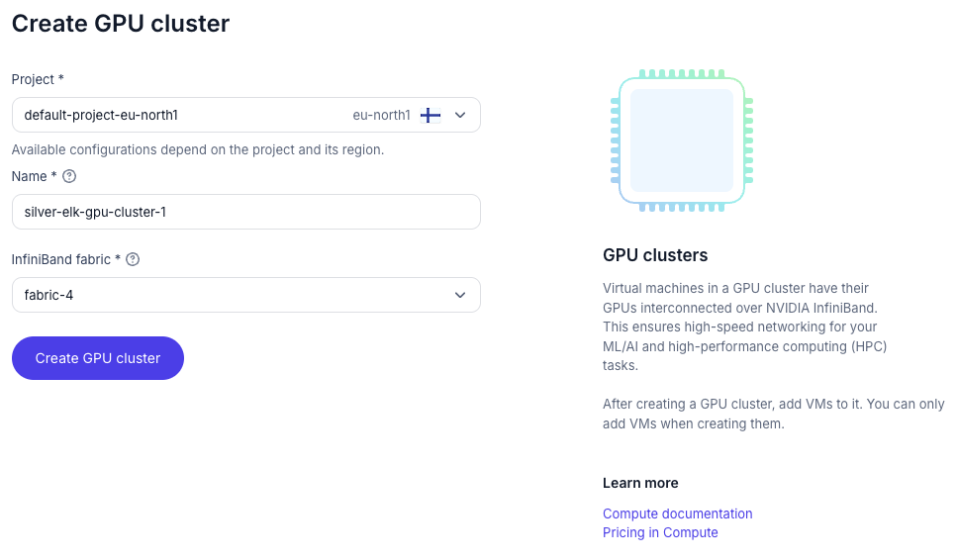Click the Available configurations hint text

pos(198,149)
